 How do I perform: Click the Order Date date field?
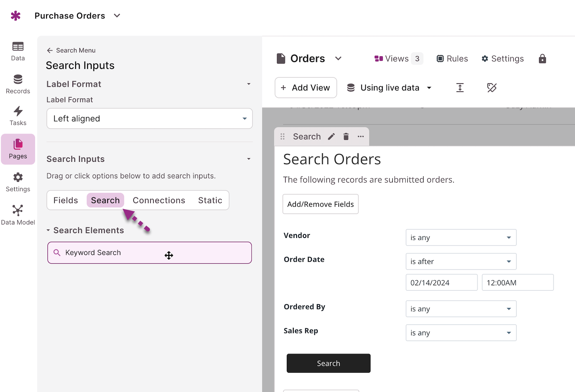441,283
